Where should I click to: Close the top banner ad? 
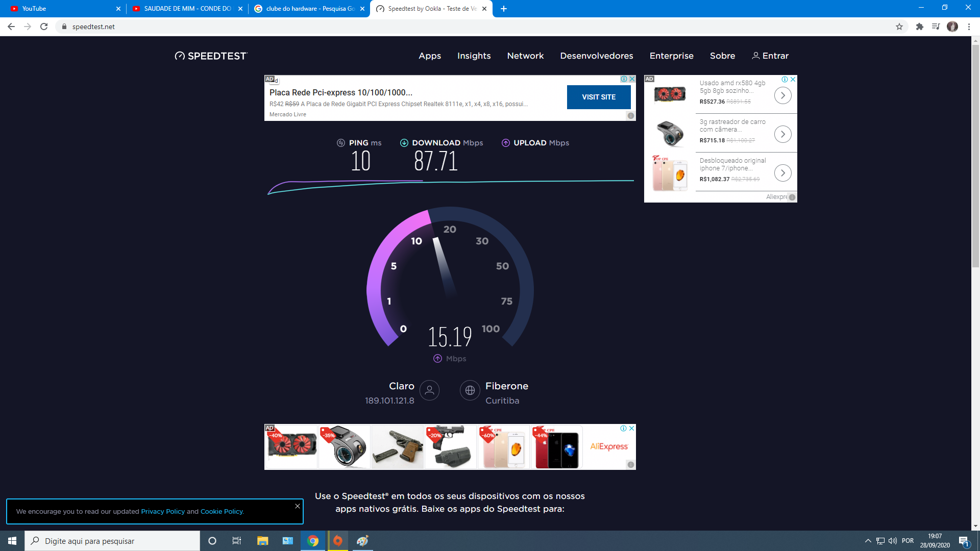[x=632, y=79]
